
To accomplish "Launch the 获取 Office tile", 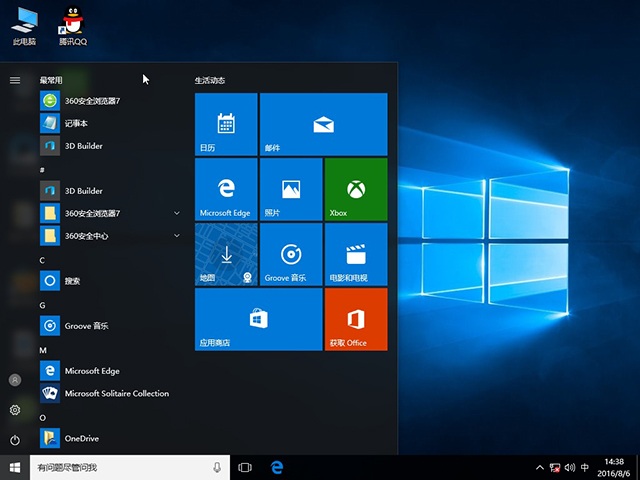I will 355,319.
